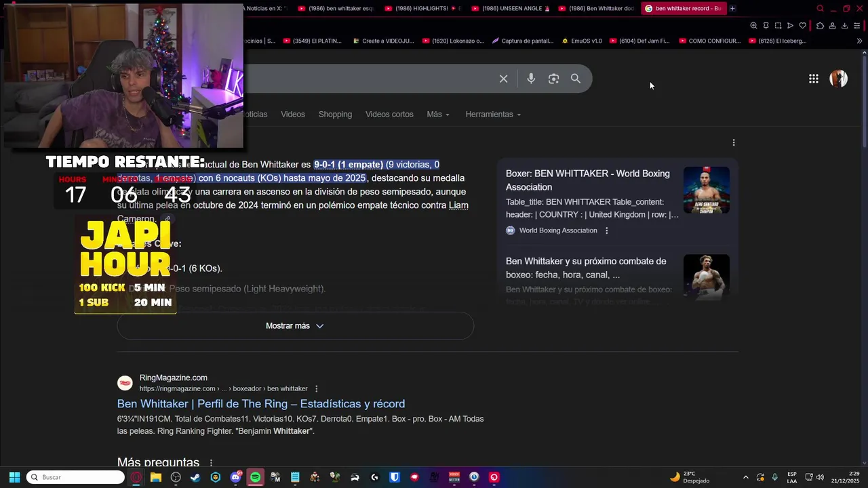
Task: Open Discord from the taskbar
Action: (235, 477)
